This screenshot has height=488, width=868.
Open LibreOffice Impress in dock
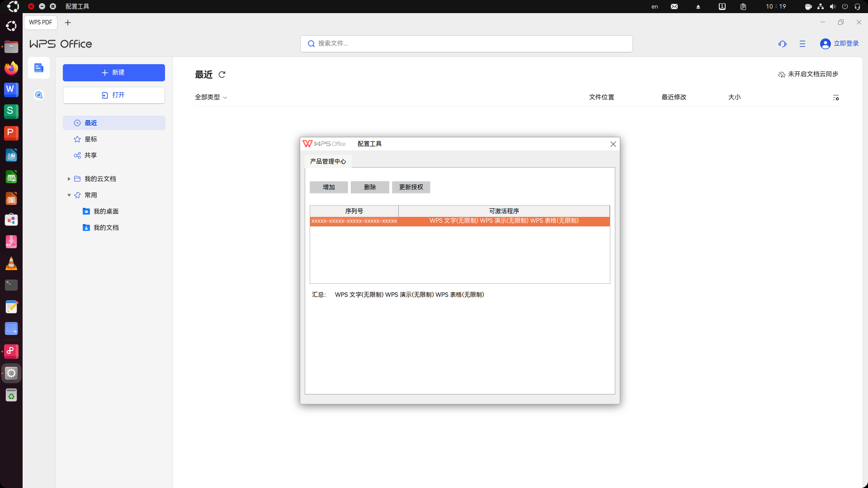pos(11,199)
